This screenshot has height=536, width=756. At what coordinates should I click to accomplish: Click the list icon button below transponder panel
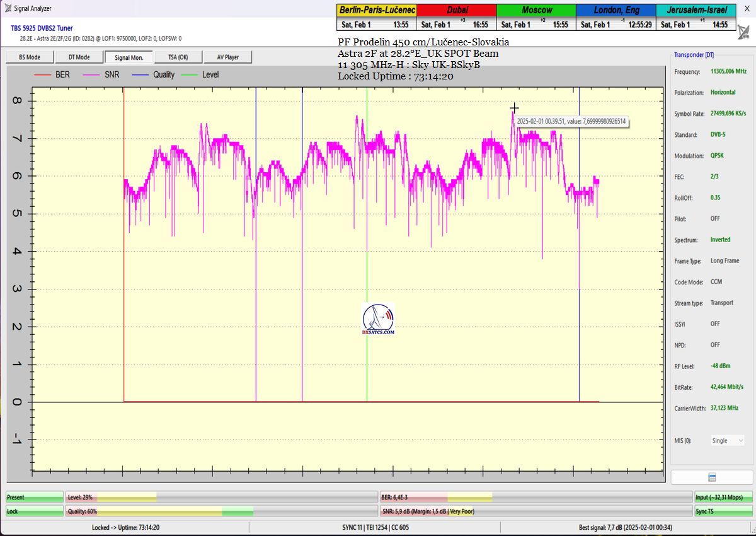[x=711, y=477]
